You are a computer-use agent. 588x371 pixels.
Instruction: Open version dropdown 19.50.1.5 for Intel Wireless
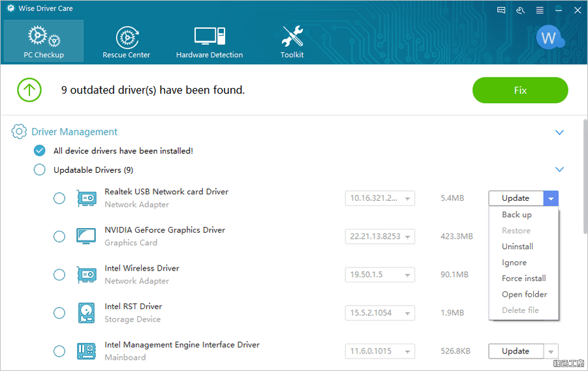[380, 275]
